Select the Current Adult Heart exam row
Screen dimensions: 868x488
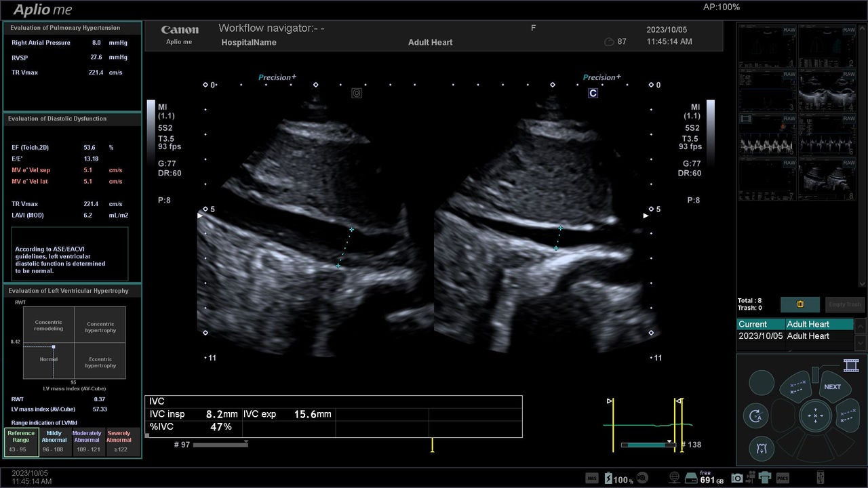click(795, 324)
